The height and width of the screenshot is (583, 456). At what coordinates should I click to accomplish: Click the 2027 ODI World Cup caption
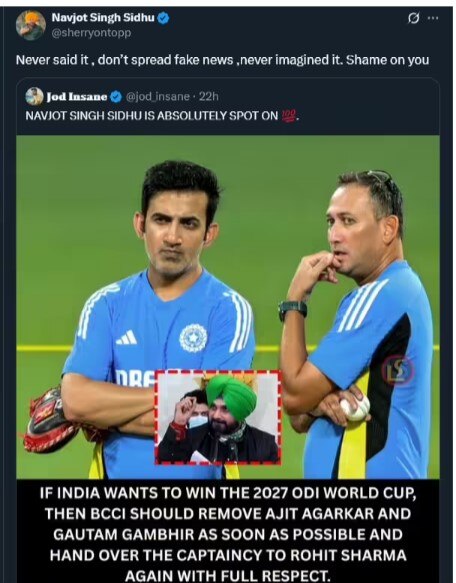pyautogui.click(x=228, y=534)
